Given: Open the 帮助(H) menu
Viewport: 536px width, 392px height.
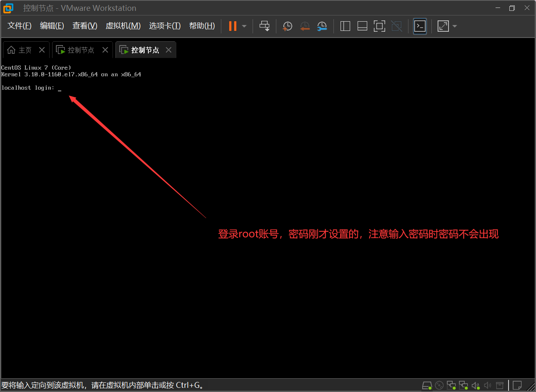Looking at the screenshot, I should pos(202,26).
